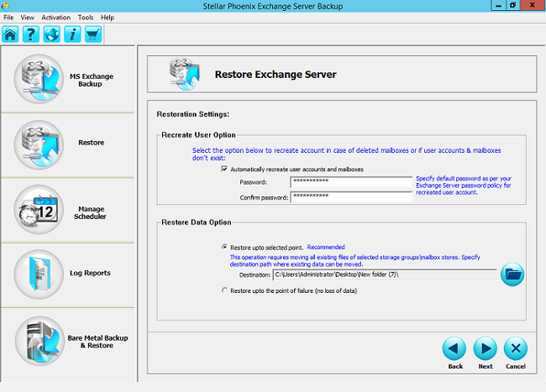Click the Restore Exchange Server header icon

[x=185, y=74]
